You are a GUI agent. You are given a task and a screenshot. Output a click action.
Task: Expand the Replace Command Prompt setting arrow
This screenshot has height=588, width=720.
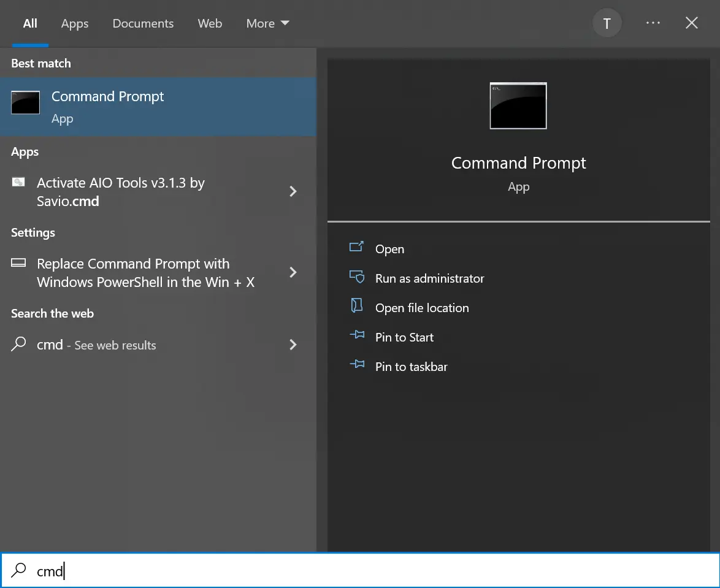click(293, 273)
